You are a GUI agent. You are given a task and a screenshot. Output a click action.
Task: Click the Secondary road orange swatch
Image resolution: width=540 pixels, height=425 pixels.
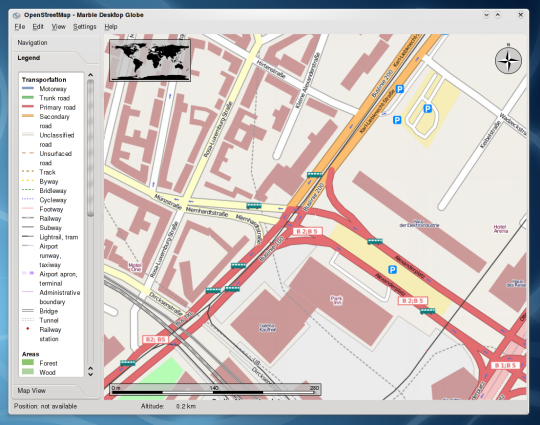tap(28, 116)
